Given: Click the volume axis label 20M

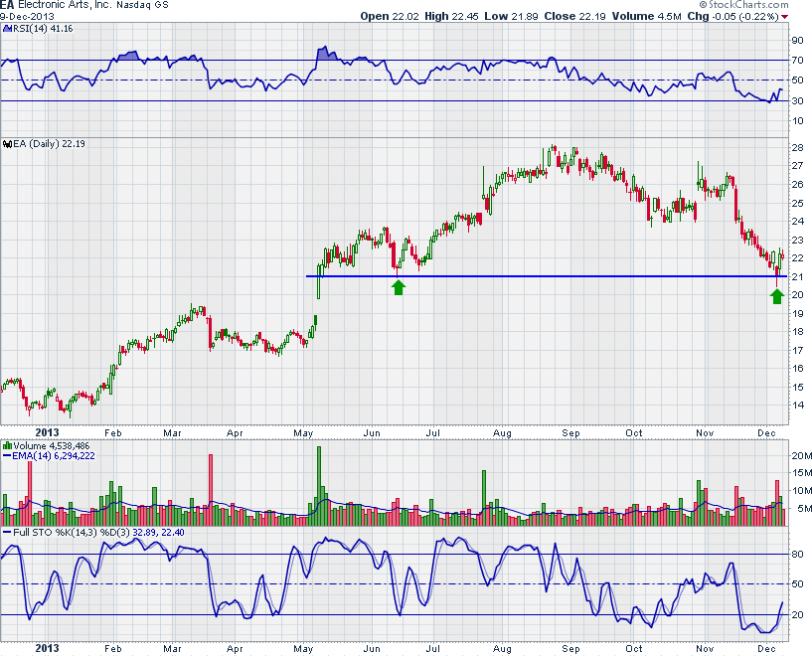Looking at the screenshot, I should (x=801, y=455).
